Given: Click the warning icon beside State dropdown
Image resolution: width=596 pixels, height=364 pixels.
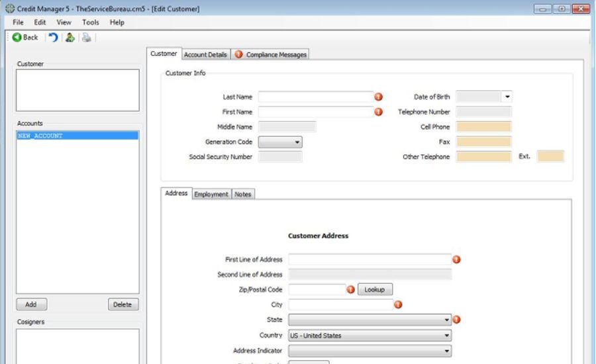Looking at the screenshot, I should [x=456, y=320].
